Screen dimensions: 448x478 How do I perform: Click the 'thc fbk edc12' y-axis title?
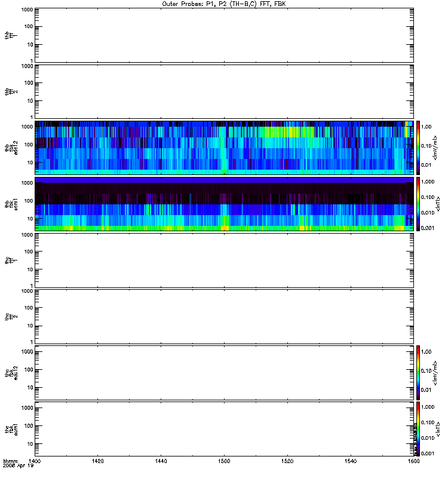click(11, 372)
